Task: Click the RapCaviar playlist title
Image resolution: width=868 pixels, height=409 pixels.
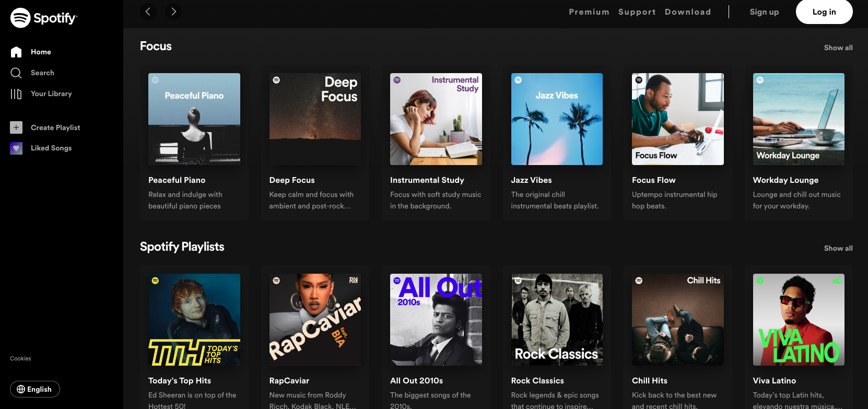Action: click(x=289, y=380)
